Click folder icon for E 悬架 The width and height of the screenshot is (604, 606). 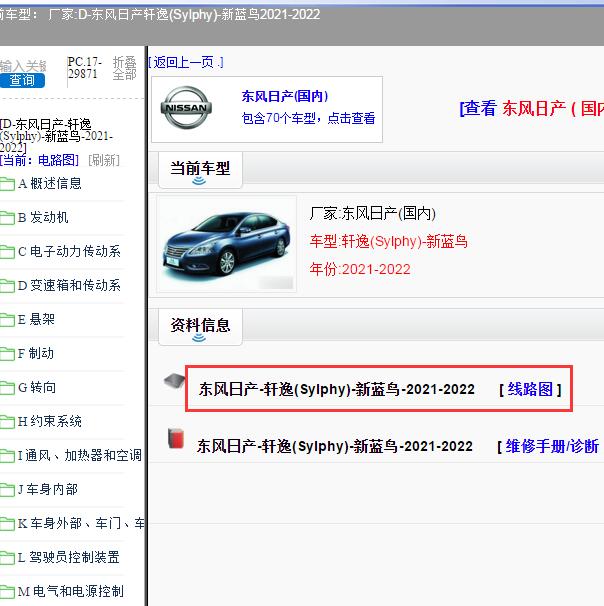pyautogui.click(x=7, y=320)
